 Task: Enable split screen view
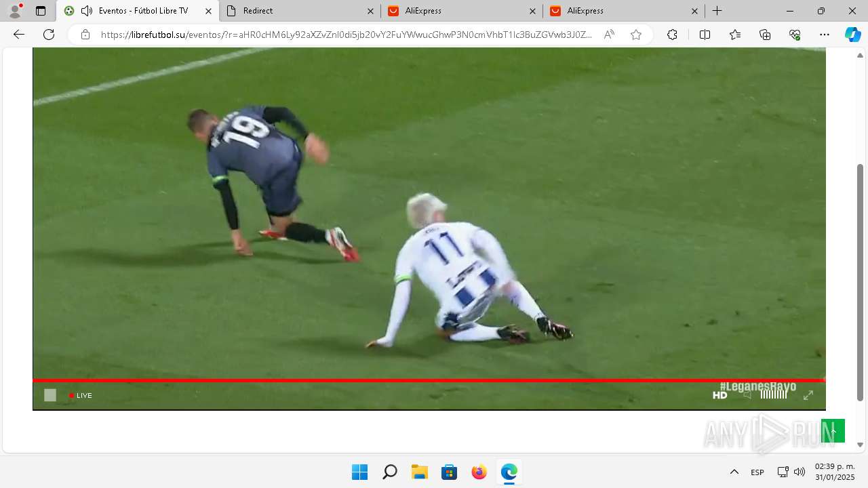(x=705, y=35)
